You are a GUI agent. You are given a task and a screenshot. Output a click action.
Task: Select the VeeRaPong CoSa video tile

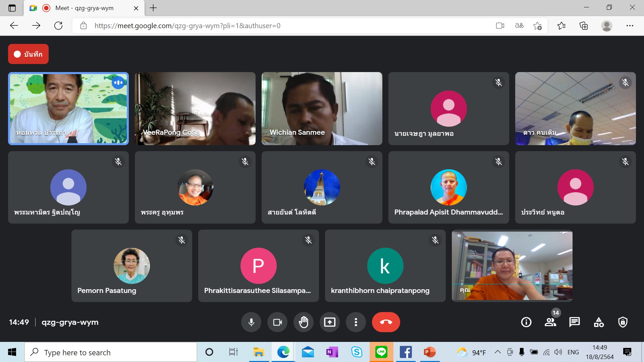coord(195,109)
